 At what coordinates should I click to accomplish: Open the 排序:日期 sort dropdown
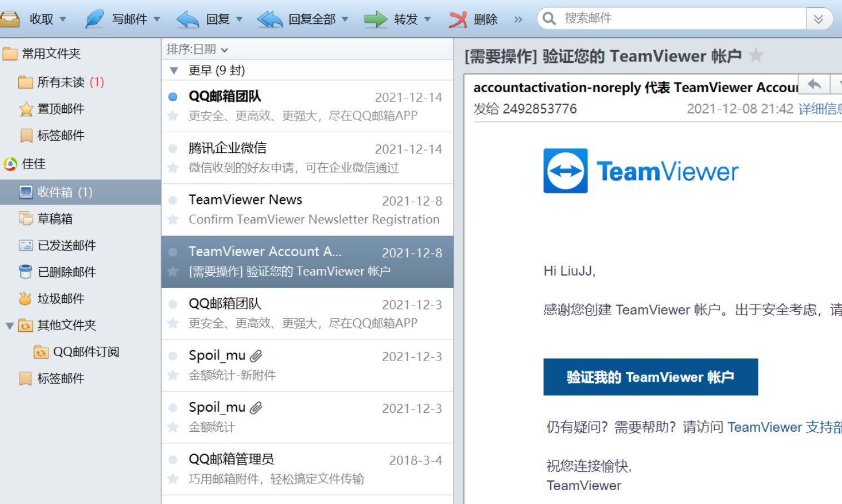click(197, 49)
